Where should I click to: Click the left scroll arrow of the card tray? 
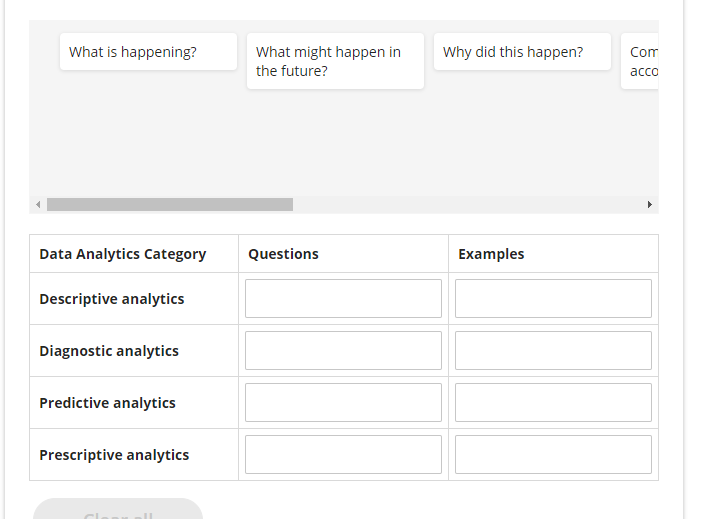(38, 205)
